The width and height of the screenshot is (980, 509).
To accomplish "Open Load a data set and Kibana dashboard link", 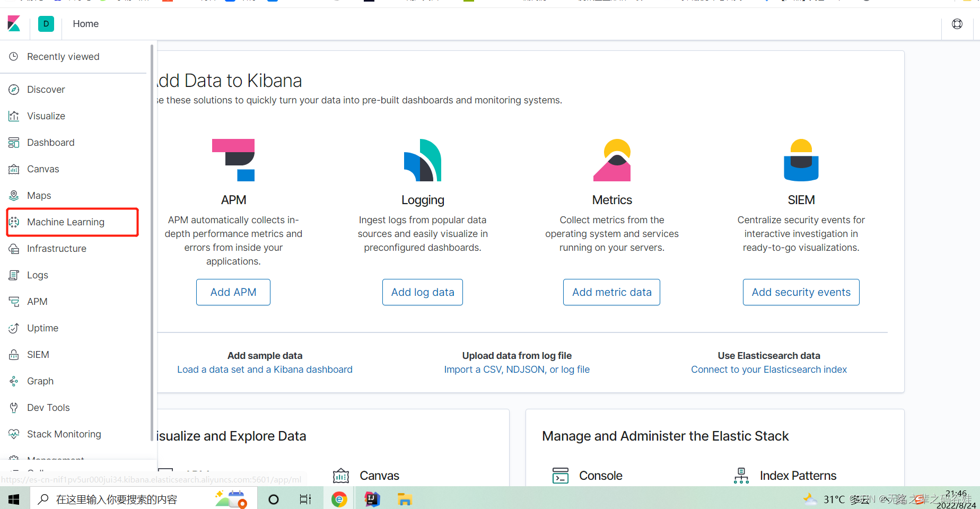I will (x=265, y=370).
